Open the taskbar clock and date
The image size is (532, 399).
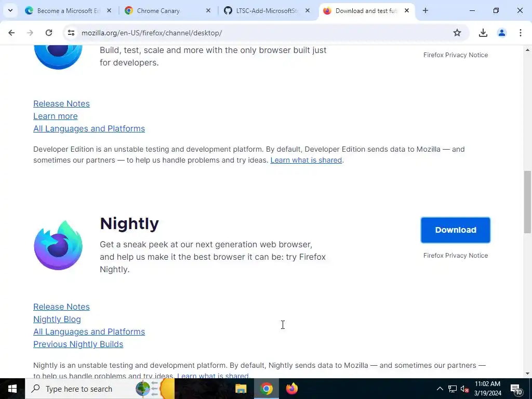point(487,389)
